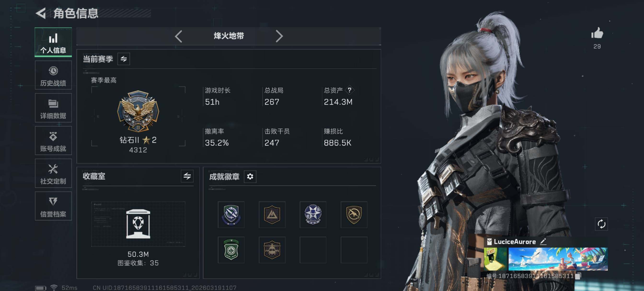Open the 社交定制 section
The height and width of the screenshot is (291, 644).
click(x=53, y=173)
